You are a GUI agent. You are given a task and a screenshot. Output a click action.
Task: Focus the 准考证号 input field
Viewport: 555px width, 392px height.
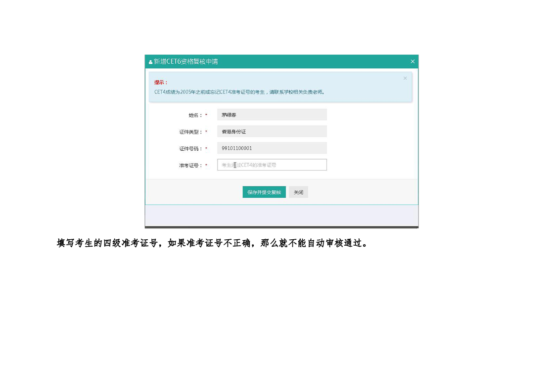pos(272,165)
